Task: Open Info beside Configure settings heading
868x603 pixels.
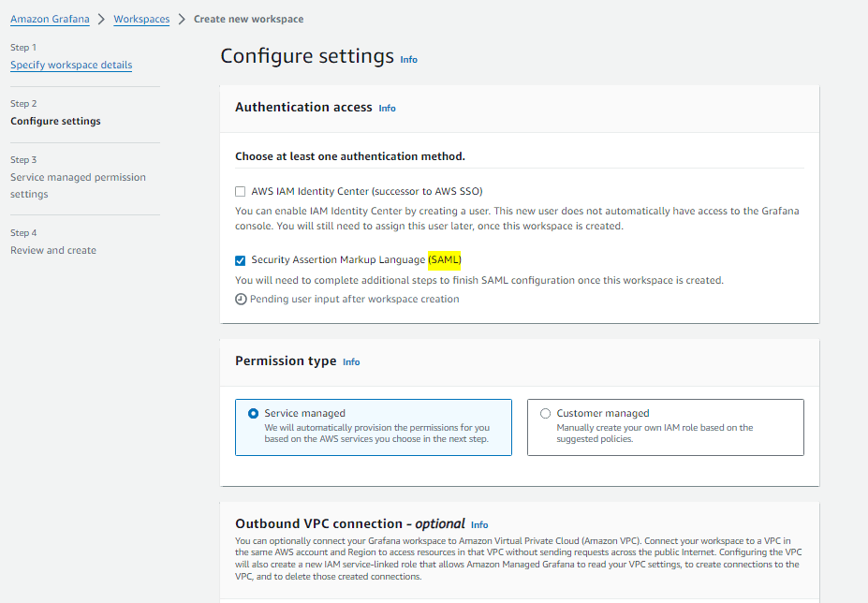Action: click(408, 59)
